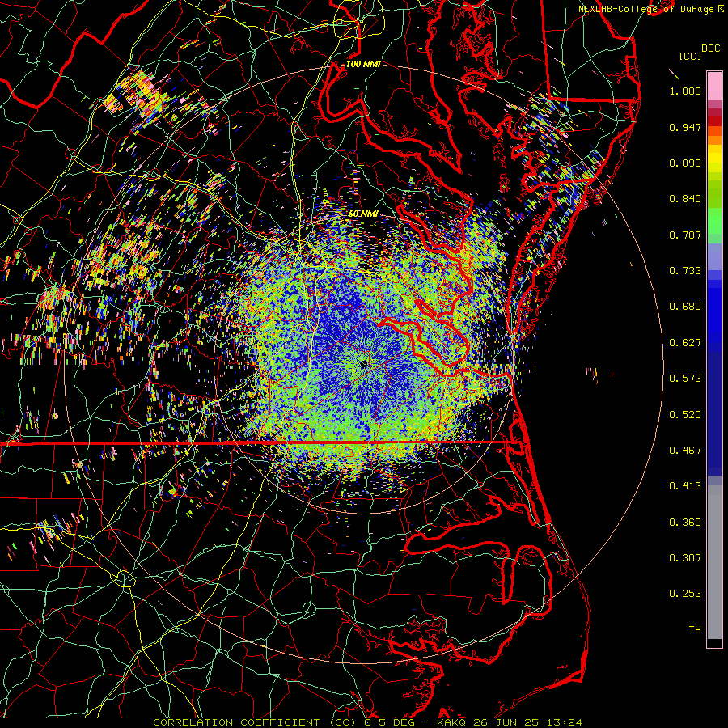
Task: Click the "0.680" scale value
Action: tap(685, 307)
